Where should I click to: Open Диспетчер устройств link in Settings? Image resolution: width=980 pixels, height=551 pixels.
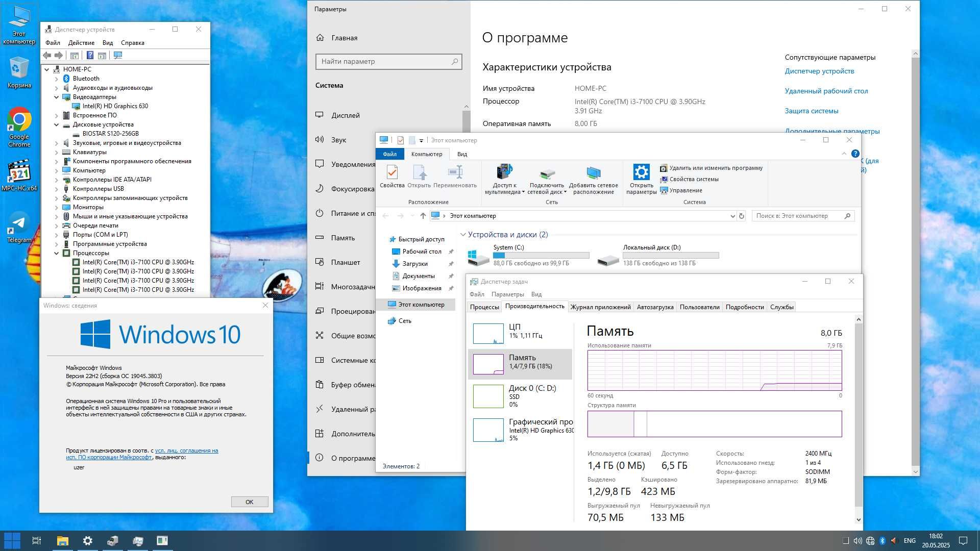[819, 71]
